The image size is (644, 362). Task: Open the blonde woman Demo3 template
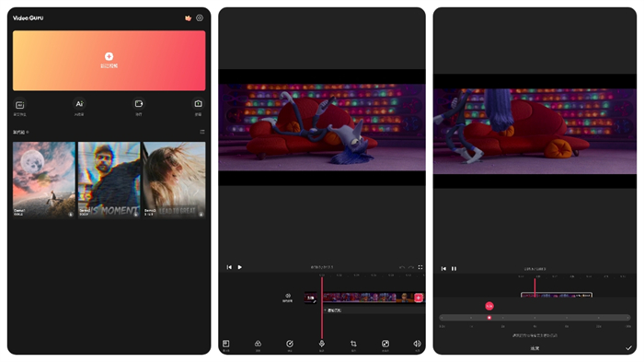coord(174,180)
